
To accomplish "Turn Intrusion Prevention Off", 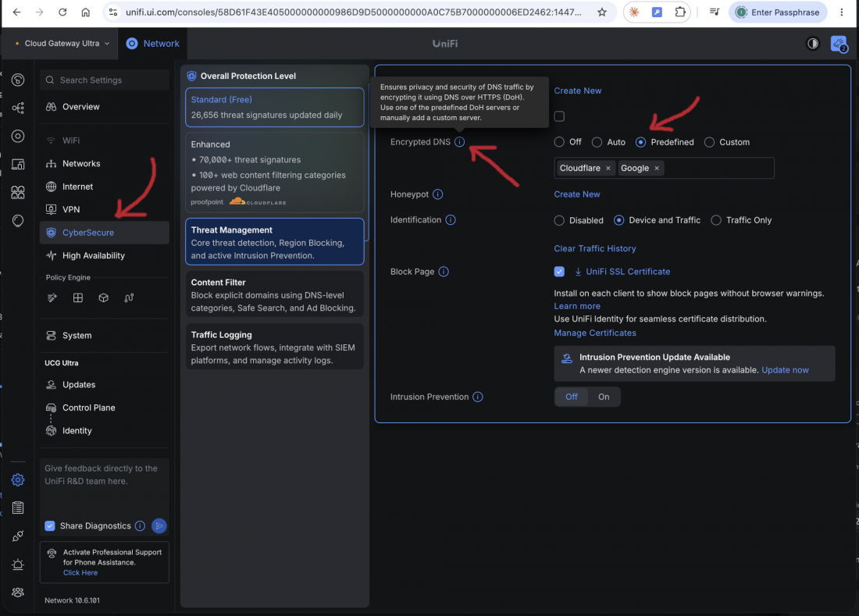I will click(x=572, y=397).
